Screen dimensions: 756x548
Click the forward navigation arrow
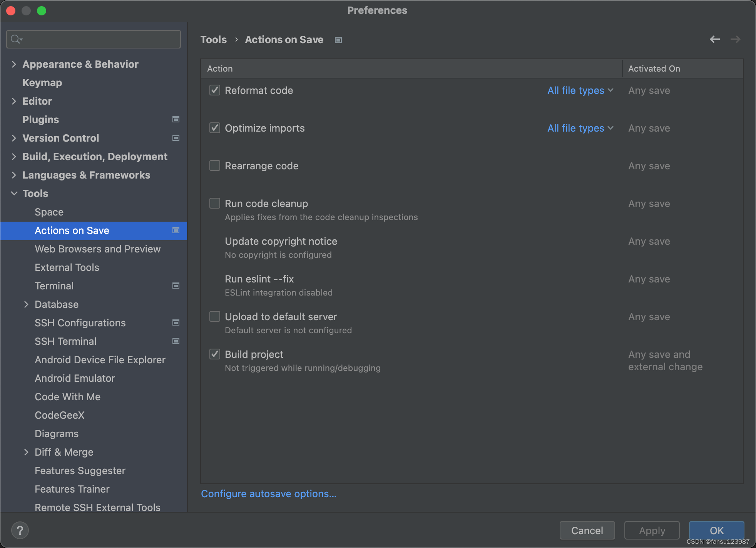click(x=735, y=39)
